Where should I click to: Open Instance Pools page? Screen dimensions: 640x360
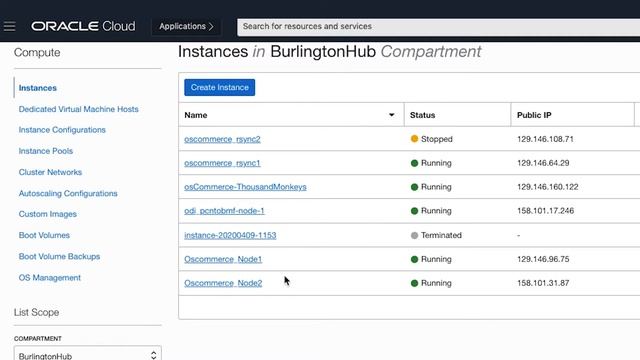point(46,151)
